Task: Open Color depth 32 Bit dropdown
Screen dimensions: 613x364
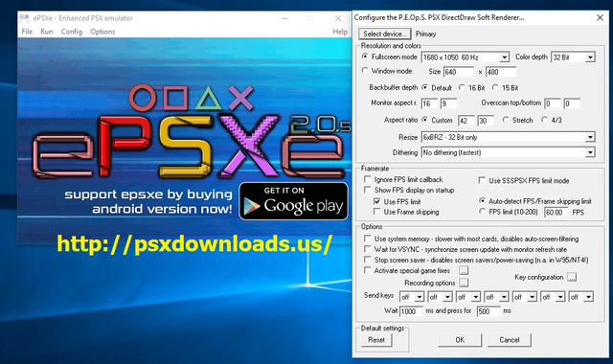Action: 573,57
